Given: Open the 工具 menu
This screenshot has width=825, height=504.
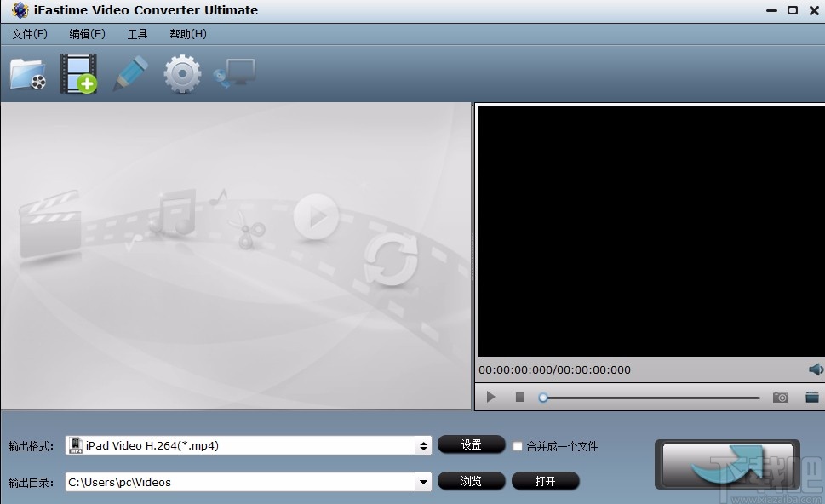Looking at the screenshot, I should (138, 34).
